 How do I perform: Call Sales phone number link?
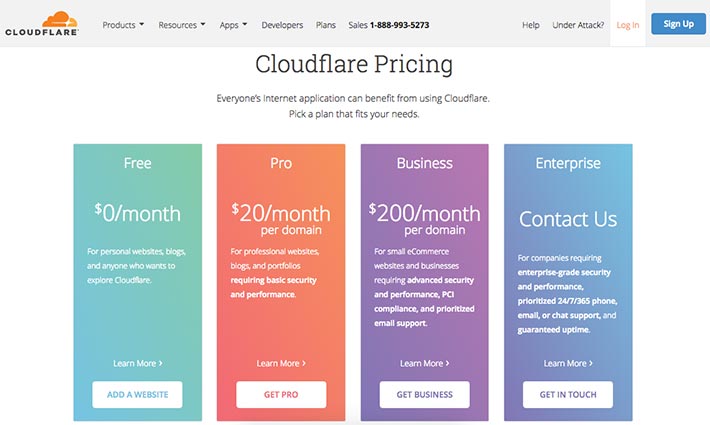pos(389,25)
